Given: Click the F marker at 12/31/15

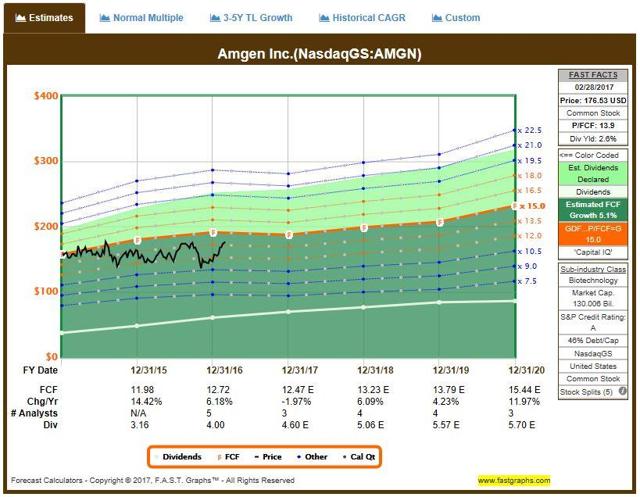Looking at the screenshot, I should (137, 240).
